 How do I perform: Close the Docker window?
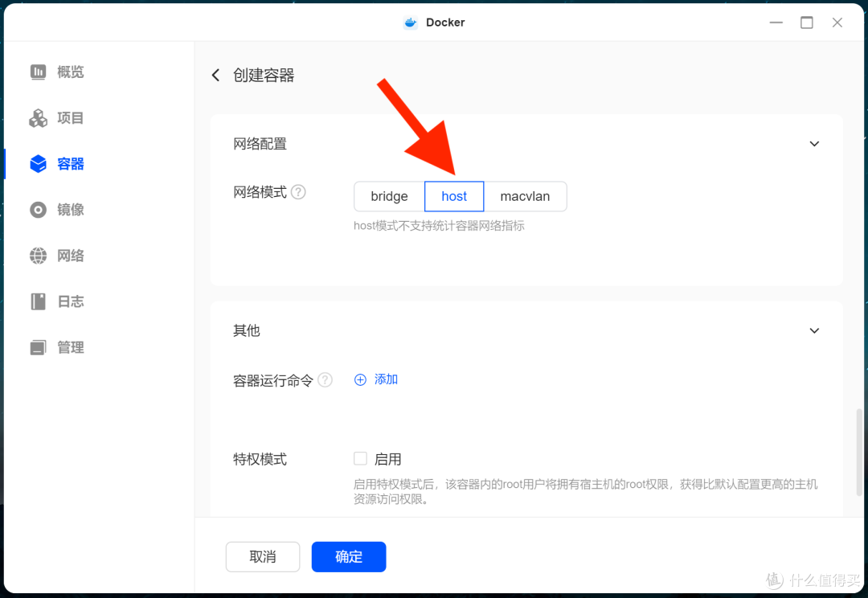point(837,23)
